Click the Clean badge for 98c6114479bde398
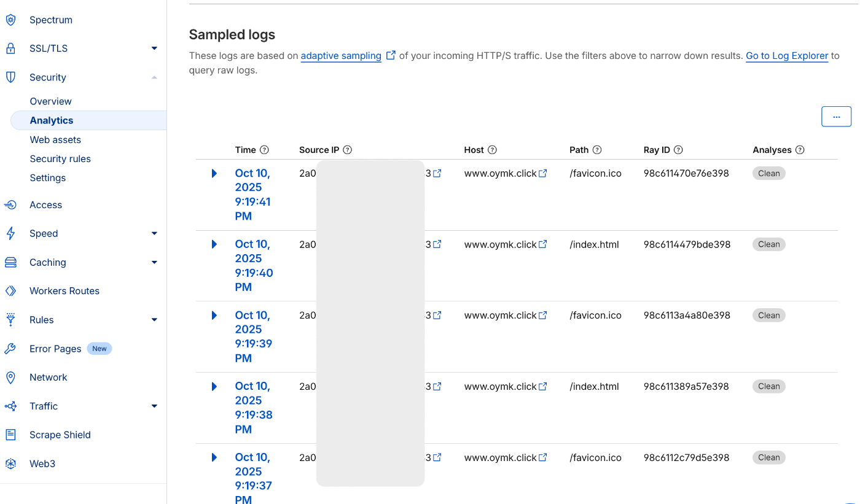The image size is (860, 504). (768, 244)
